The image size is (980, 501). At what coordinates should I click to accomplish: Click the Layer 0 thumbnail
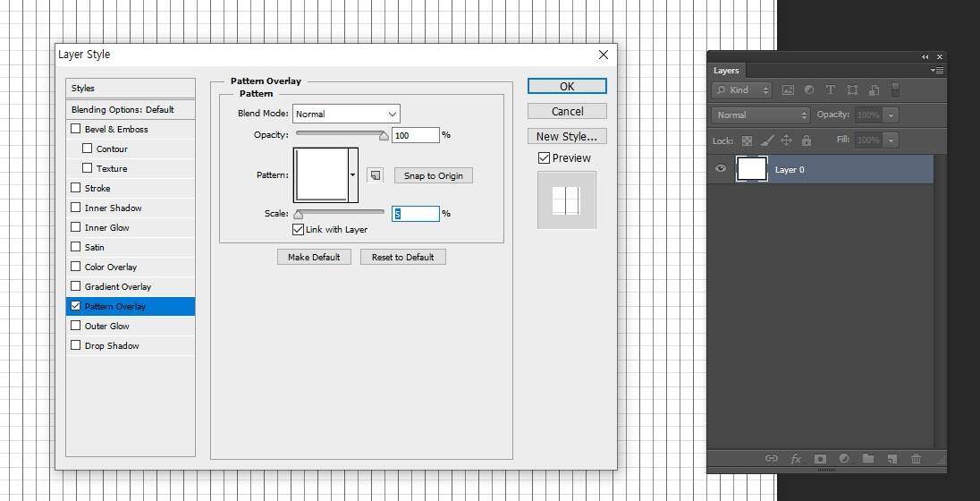click(752, 169)
